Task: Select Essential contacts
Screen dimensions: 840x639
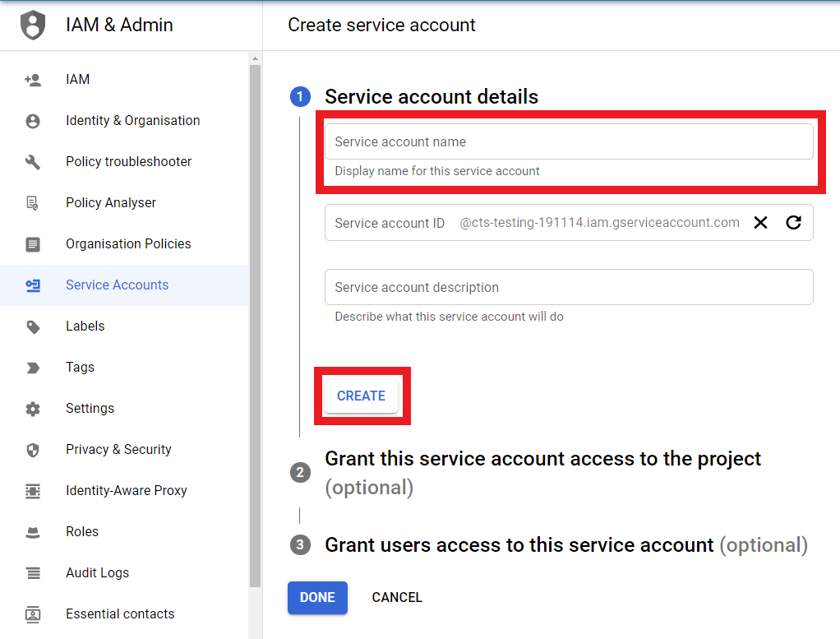Action: click(124, 614)
